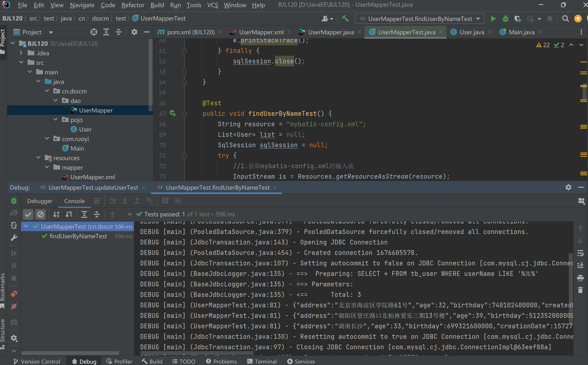Screen dimensions: 588x365
Task: Collapse the pojo package node
Action: pyautogui.click(x=56, y=120)
